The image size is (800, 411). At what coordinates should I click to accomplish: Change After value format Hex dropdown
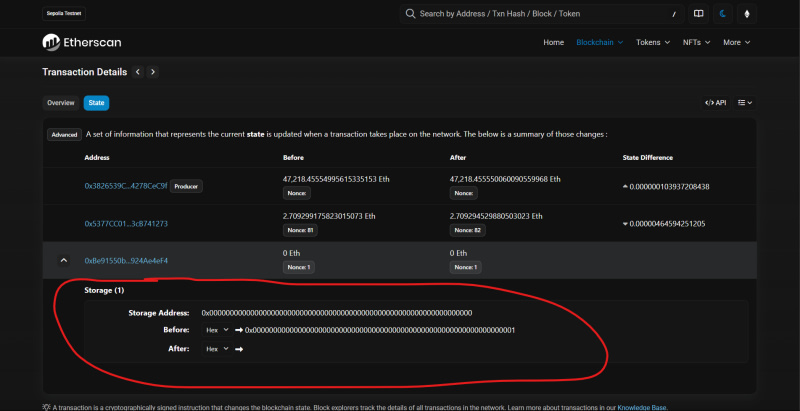click(217, 349)
